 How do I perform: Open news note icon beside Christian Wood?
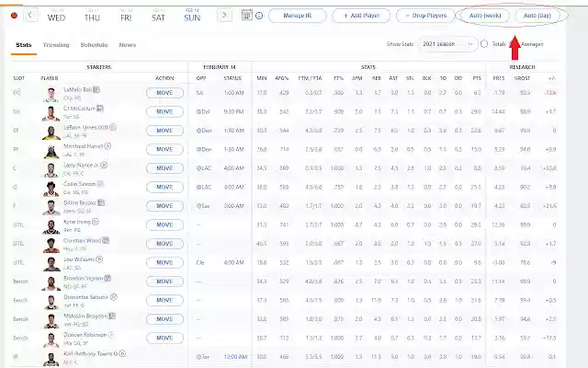[106, 240]
